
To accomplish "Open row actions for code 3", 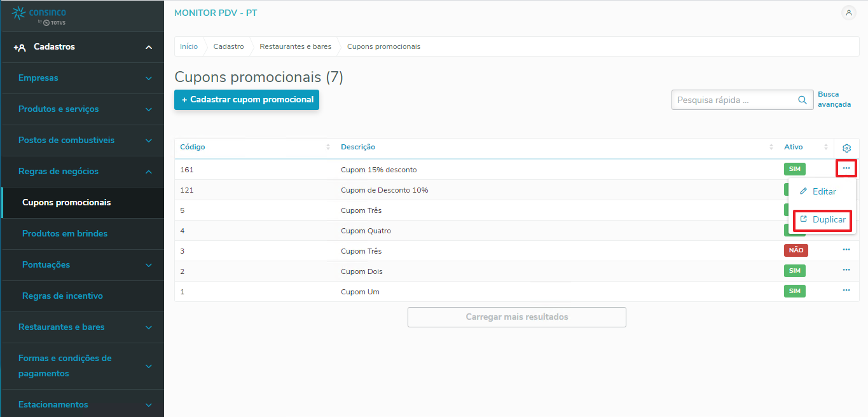I will click(x=846, y=250).
